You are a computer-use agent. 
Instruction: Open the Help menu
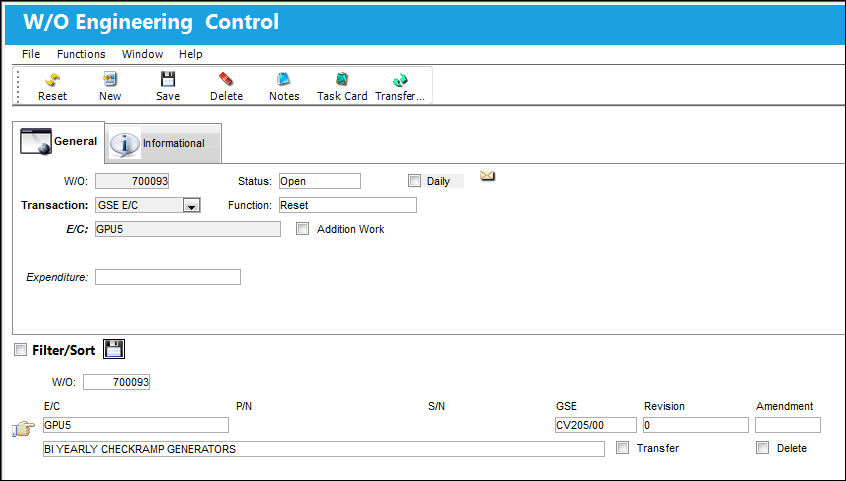click(x=190, y=54)
